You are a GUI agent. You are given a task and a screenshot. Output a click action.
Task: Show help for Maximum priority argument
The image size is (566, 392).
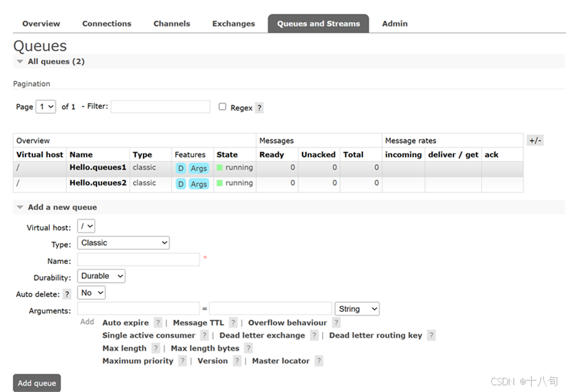click(183, 360)
